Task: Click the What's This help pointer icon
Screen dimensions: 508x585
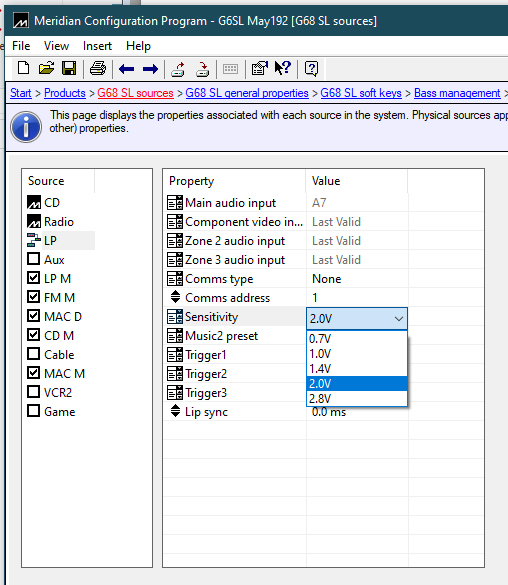Action: (x=283, y=68)
